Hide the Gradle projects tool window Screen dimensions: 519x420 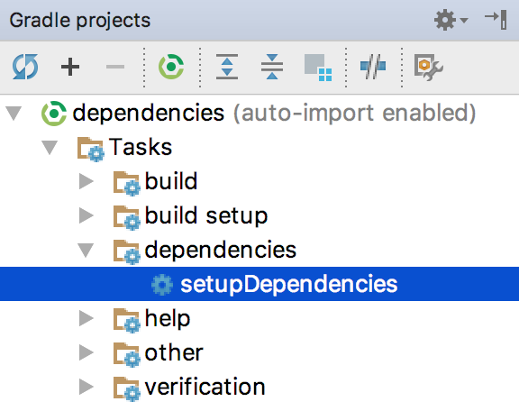point(496,20)
